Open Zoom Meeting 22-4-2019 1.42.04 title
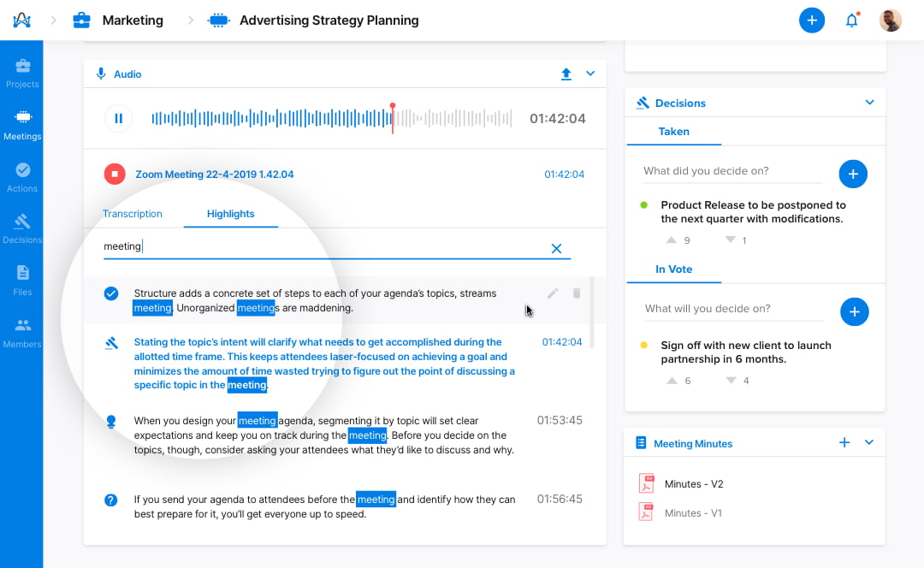 (x=215, y=175)
